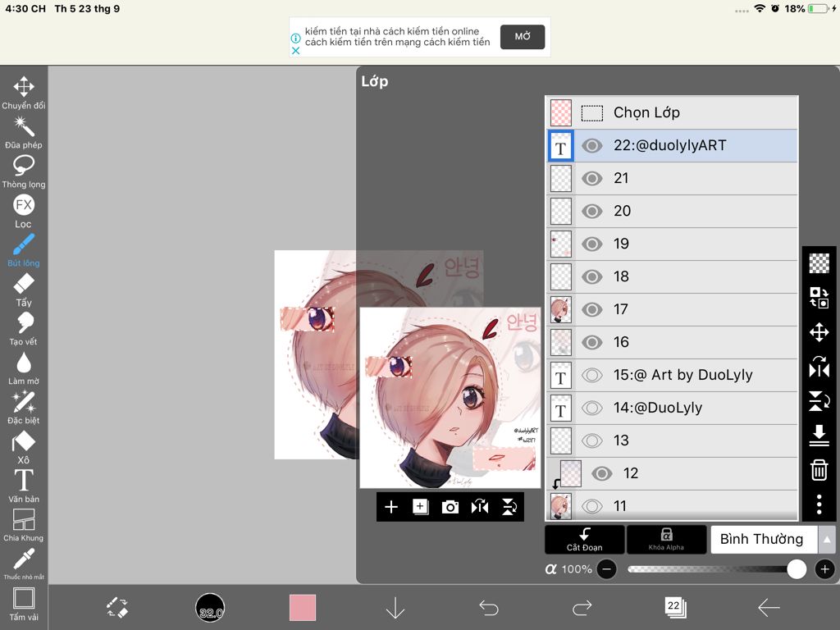Select the Đũa phép magic wand tool

click(24, 132)
